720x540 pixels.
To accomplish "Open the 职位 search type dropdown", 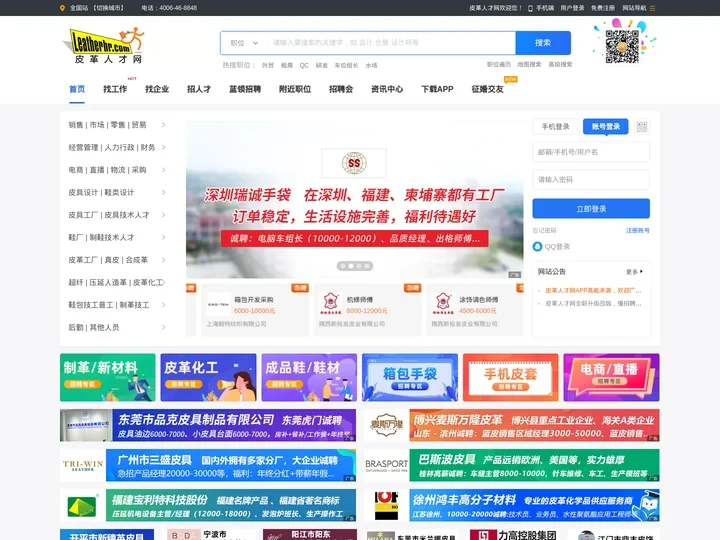I will point(244,43).
